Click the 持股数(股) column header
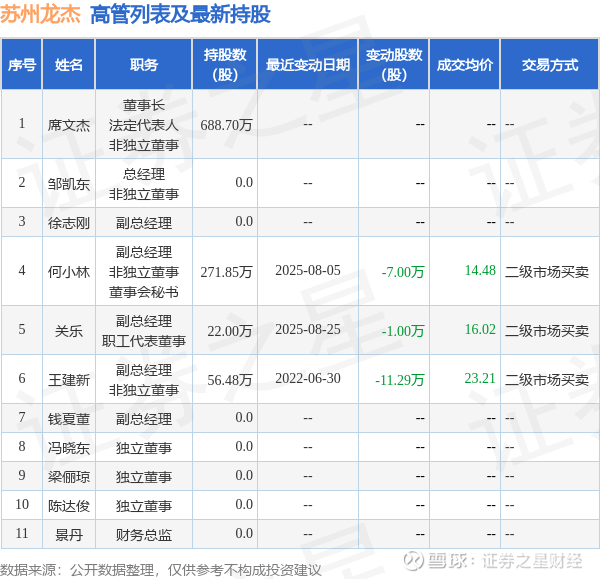This screenshot has height=579, width=600. click(225, 64)
